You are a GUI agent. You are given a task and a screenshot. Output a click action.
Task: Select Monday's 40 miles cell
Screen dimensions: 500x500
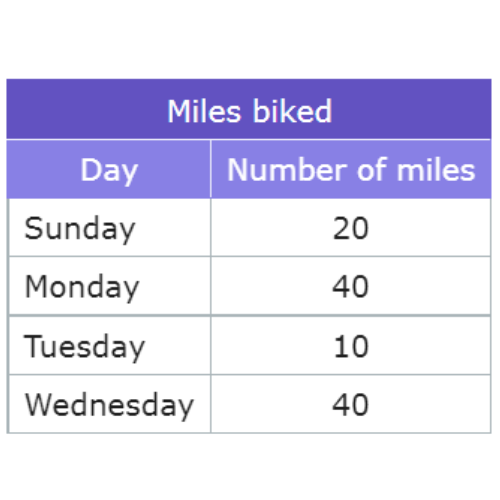(x=351, y=287)
